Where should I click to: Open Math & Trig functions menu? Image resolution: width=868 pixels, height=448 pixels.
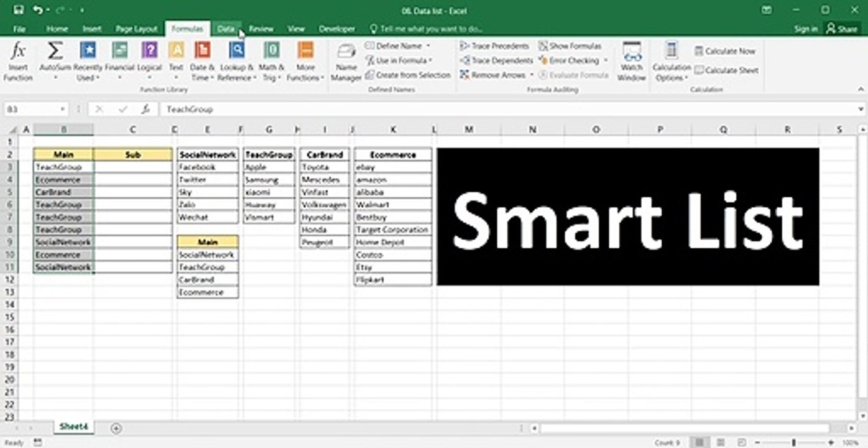click(x=272, y=62)
